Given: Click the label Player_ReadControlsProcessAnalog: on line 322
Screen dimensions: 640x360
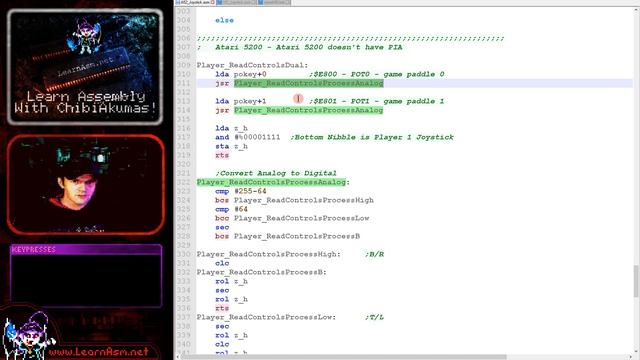Looking at the screenshot, I should point(273,182).
